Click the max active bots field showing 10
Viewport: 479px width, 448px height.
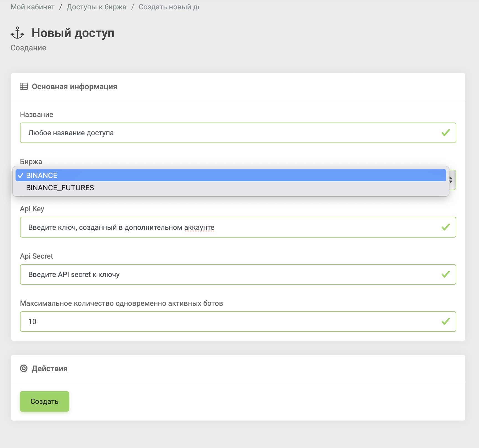click(238, 322)
